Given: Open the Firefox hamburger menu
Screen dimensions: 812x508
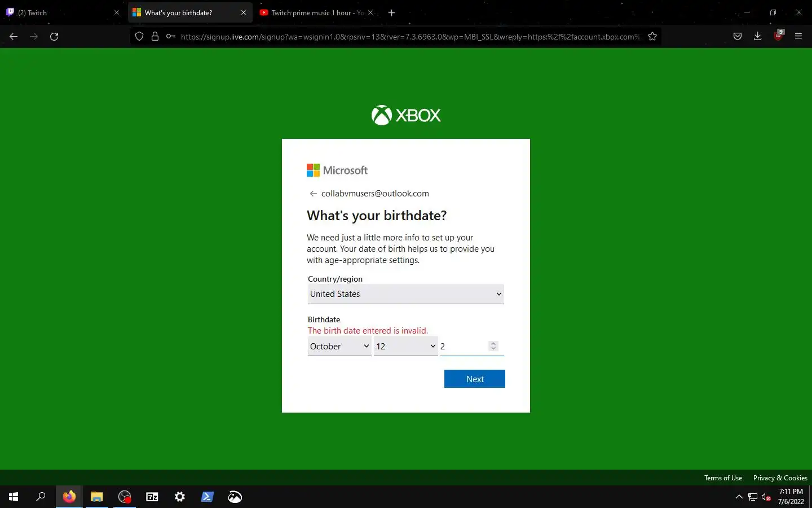Looking at the screenshot, I should [798, 37].
